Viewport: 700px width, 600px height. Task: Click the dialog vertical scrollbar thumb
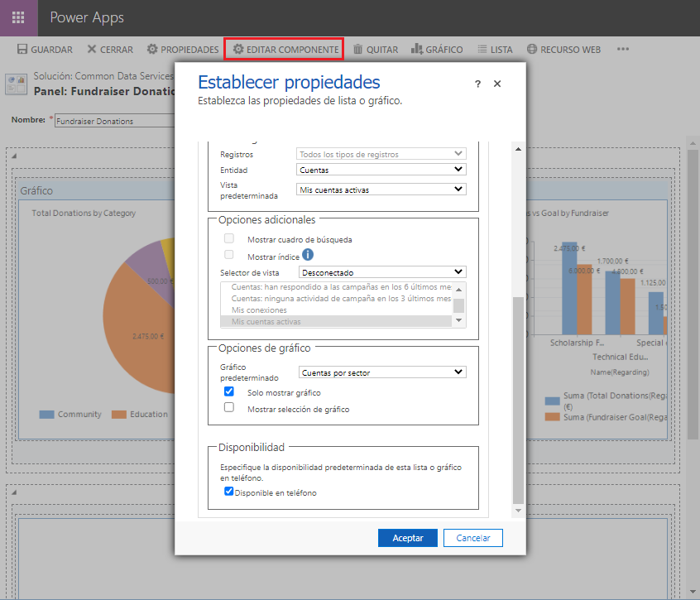[518, 400]
